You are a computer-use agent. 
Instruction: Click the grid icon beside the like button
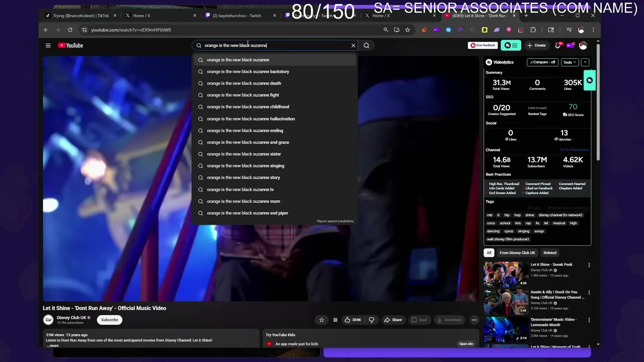pyautogui.click(x=335, y=320)
